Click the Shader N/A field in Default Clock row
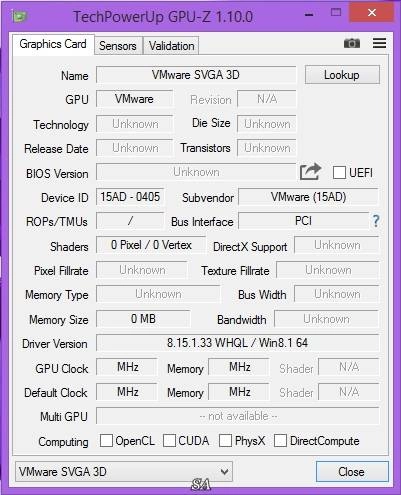The image size is (401, 495). 349,392
